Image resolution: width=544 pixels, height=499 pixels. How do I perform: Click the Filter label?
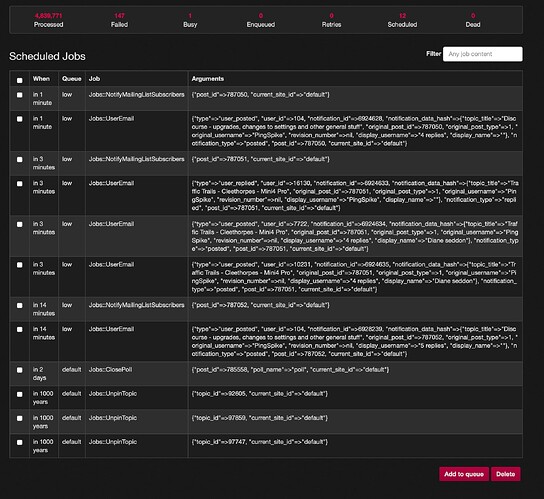[x=433, y=54]
